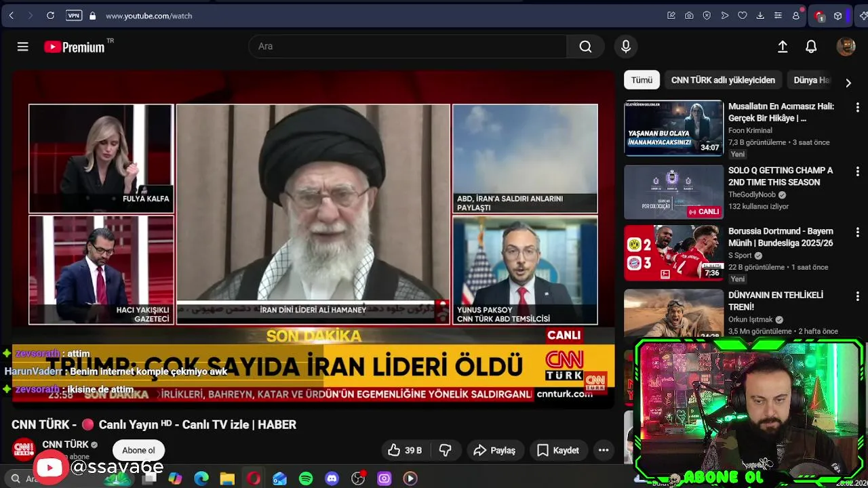Viewport: 868px width, 488px height.
Task: Open the Opera account profile icon
Action: [796, 16]
